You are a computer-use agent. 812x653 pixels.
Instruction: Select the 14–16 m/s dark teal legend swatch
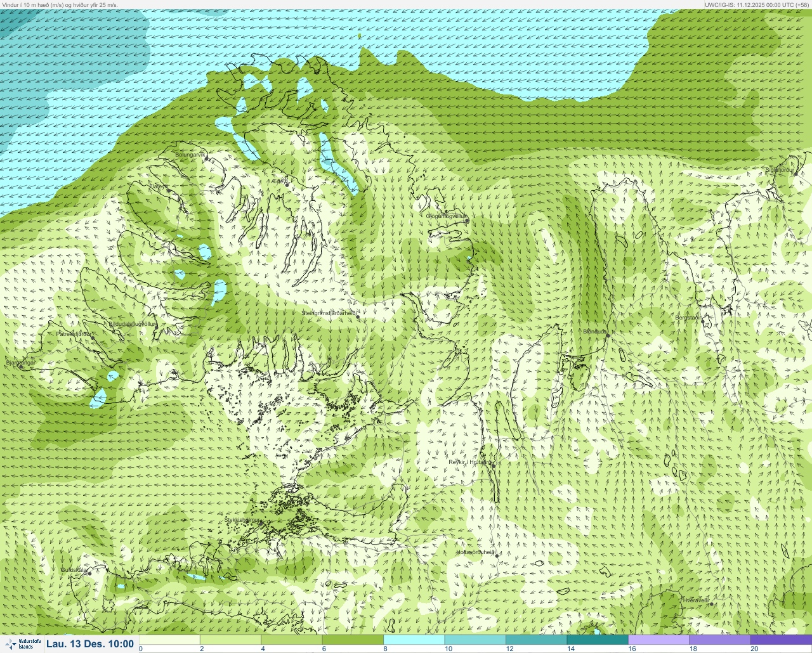(598, 640)
